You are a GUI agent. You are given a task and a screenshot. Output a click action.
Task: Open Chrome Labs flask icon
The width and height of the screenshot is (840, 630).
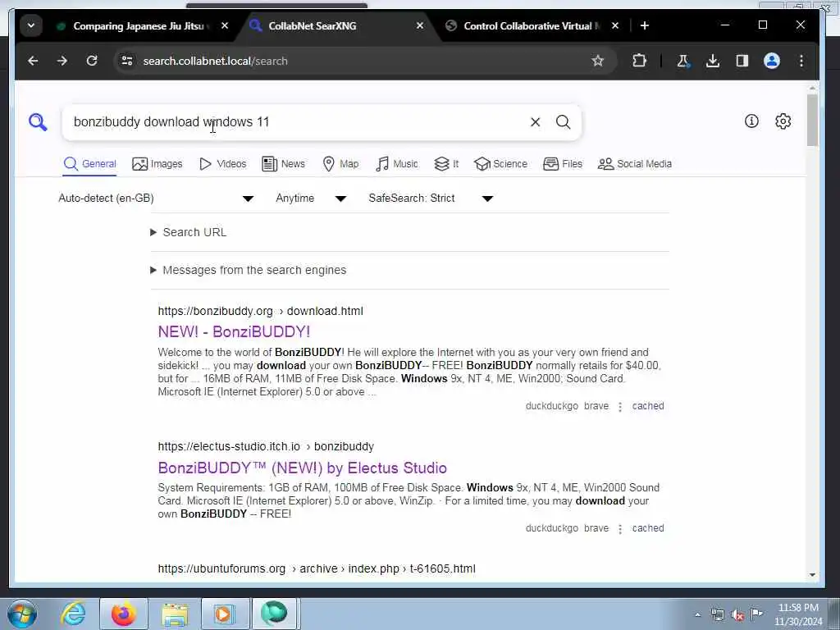(682, 61)
